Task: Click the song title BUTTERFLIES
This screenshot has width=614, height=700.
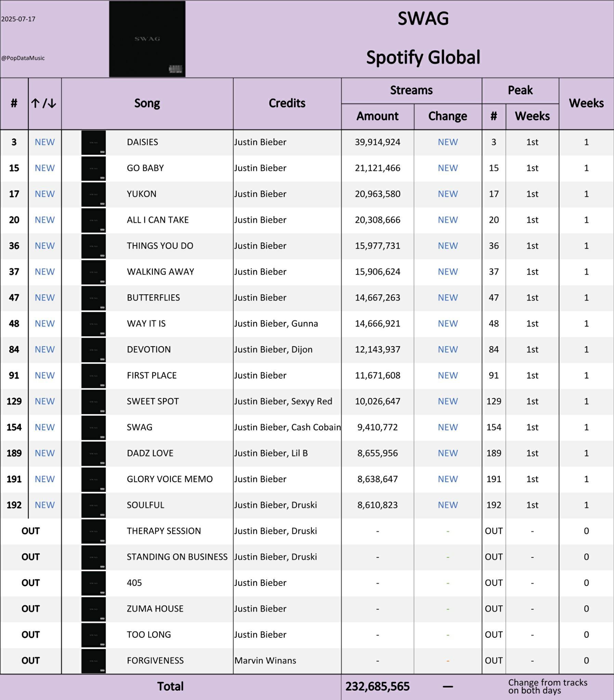Action: [153, 298]
